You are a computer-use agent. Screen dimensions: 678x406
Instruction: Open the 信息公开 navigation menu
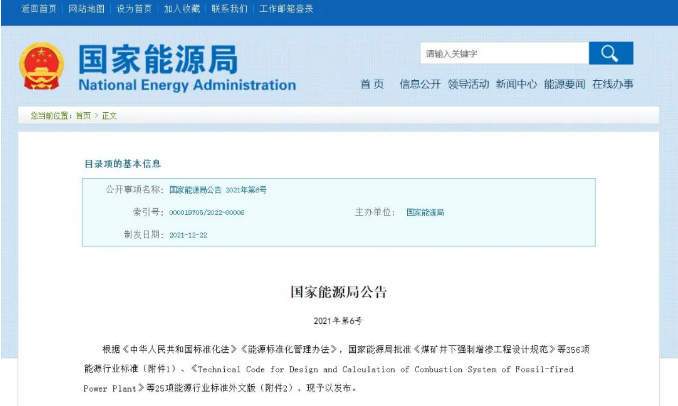click(x=419, y=84)
